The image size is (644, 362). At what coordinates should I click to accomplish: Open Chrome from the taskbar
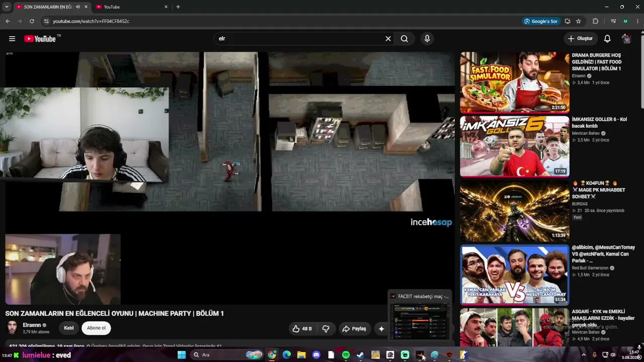[x=272, y=355]
